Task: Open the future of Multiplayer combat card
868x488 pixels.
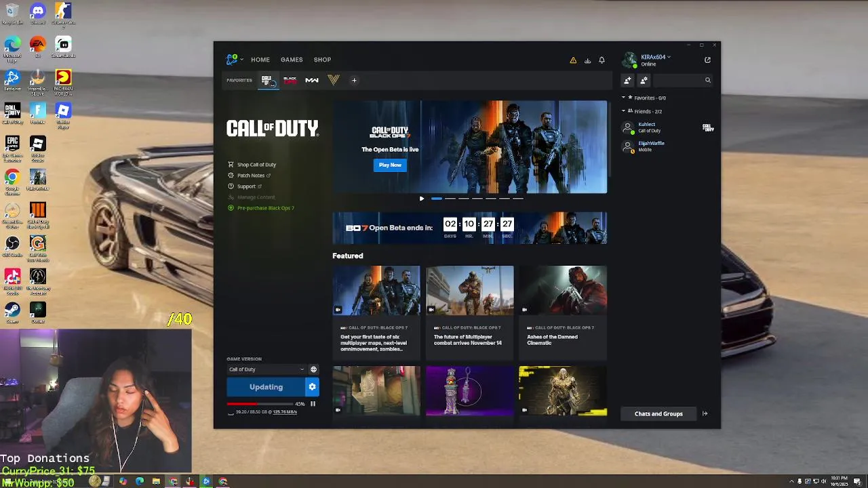Action: coord(469,312)
